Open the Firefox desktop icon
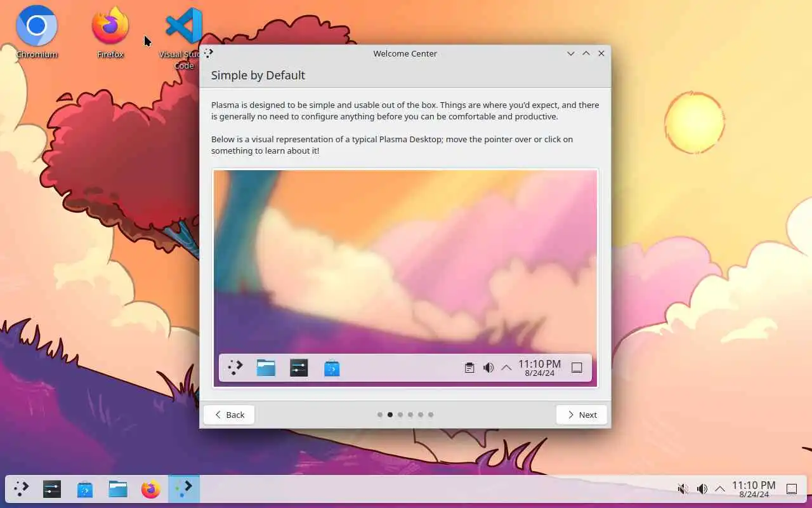The image size is (812, 508). [110, 32]
